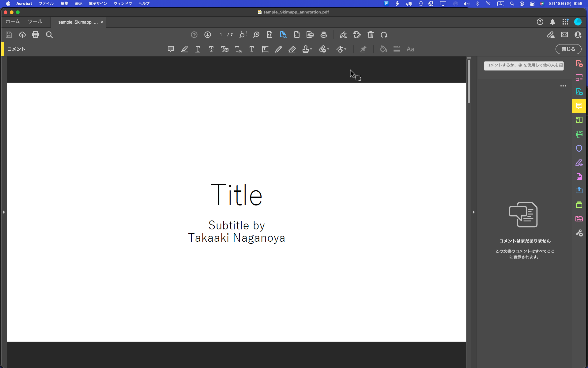
Task: Open the attach file dropdown
Action: 324,49
